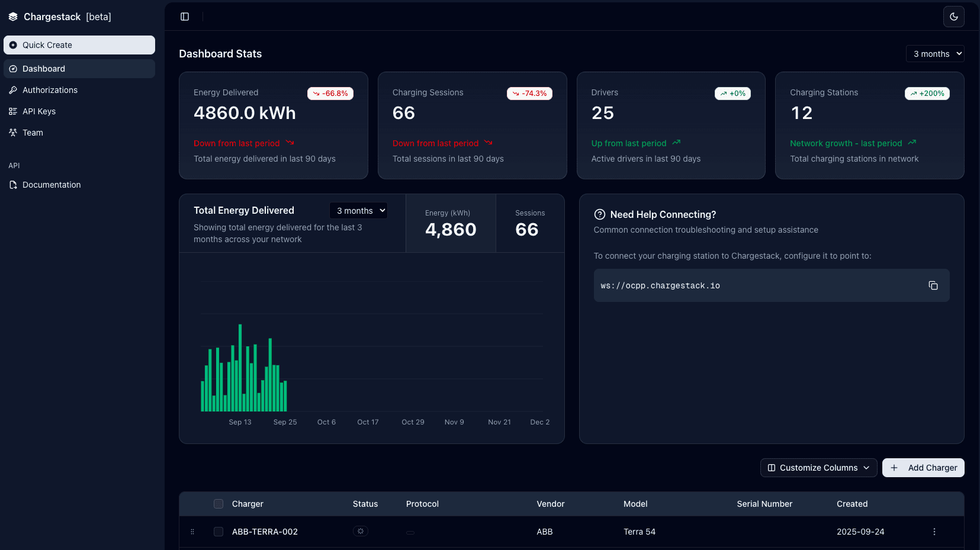The width and height of the screenshot is (980, 550).
Task: Click the ABB-TERRA-002 status indicator icon
Action: [x=361, y=531]
